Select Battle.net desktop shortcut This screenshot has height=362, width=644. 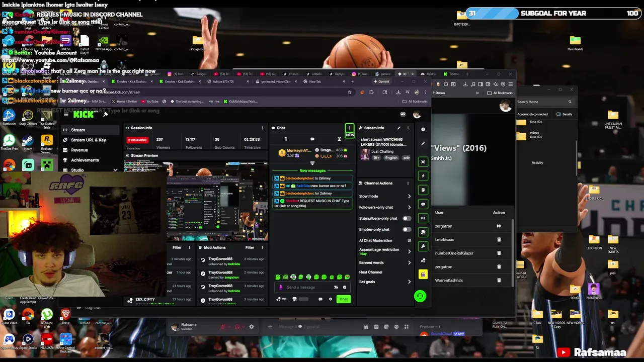tap(9, 117)
